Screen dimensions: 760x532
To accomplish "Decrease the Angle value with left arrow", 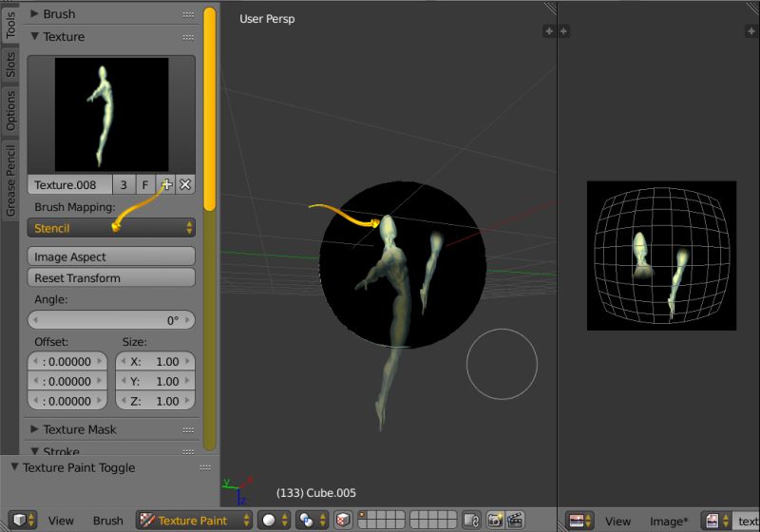I will pyautogui.click(x=35, y=320).
